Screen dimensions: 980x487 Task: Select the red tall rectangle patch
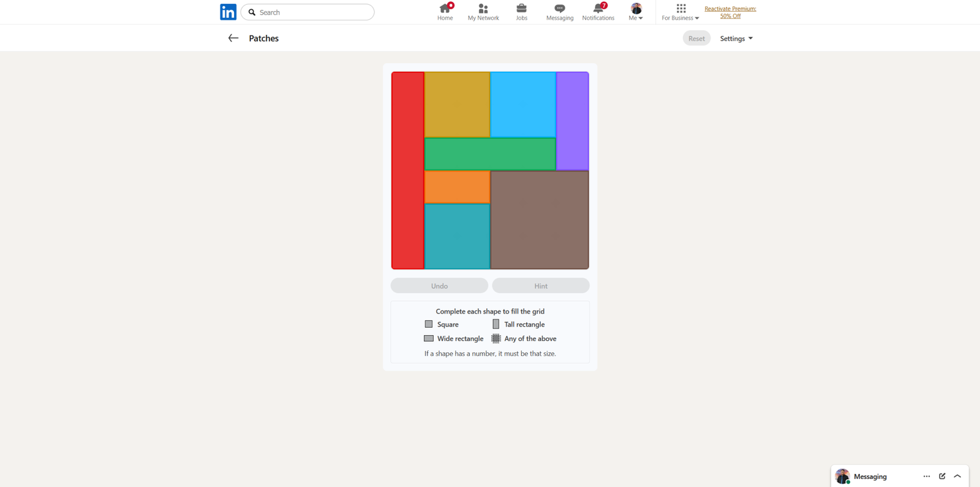pos(408,170)
